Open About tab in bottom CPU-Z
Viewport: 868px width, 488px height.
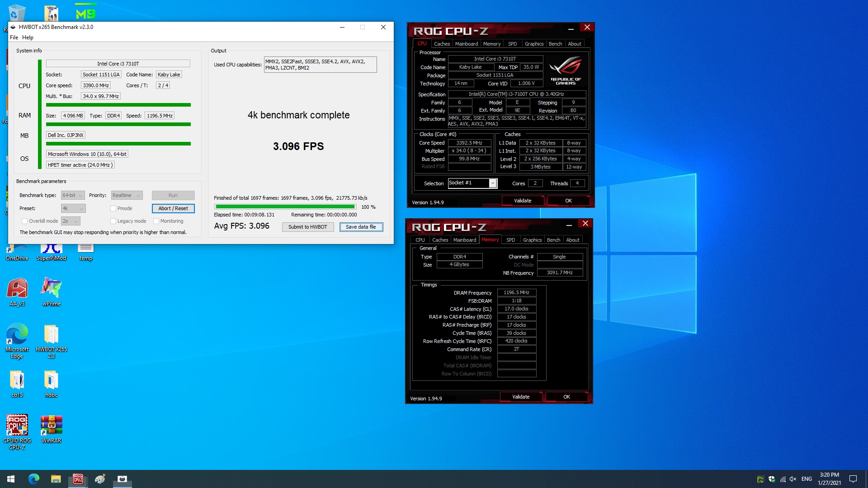point(573,240)
